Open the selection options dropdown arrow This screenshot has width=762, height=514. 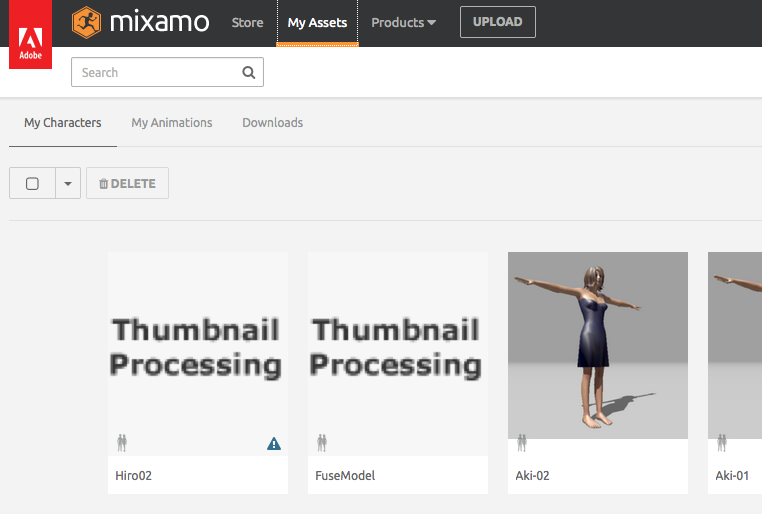pyautogui.click(x=68, y=184)
